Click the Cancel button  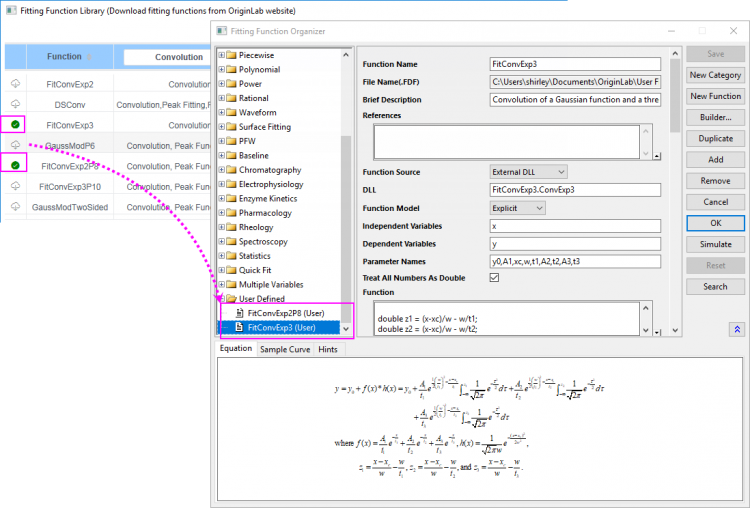tap(716, 202)
